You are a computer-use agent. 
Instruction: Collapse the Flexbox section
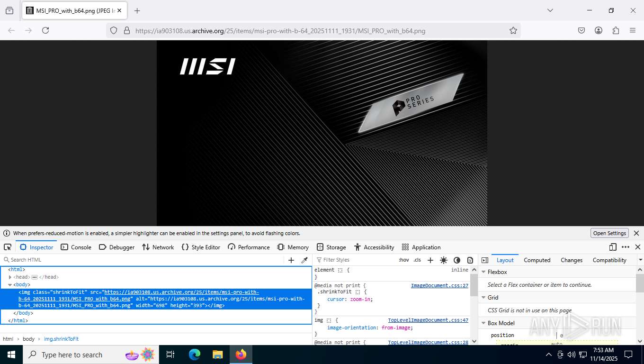[x=483, y=272]
